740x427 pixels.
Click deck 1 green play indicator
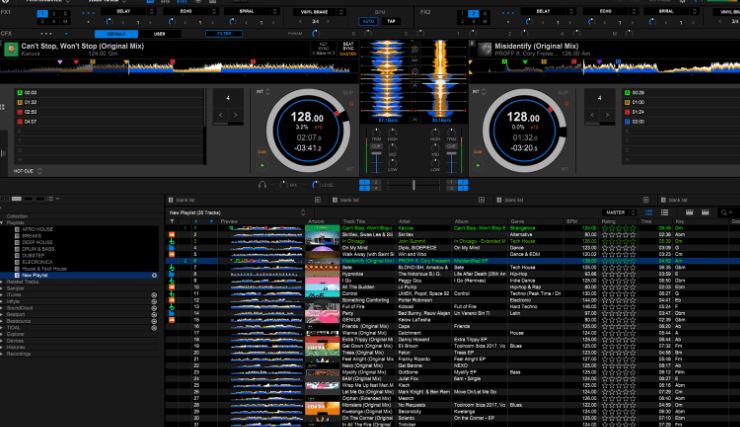262,165
